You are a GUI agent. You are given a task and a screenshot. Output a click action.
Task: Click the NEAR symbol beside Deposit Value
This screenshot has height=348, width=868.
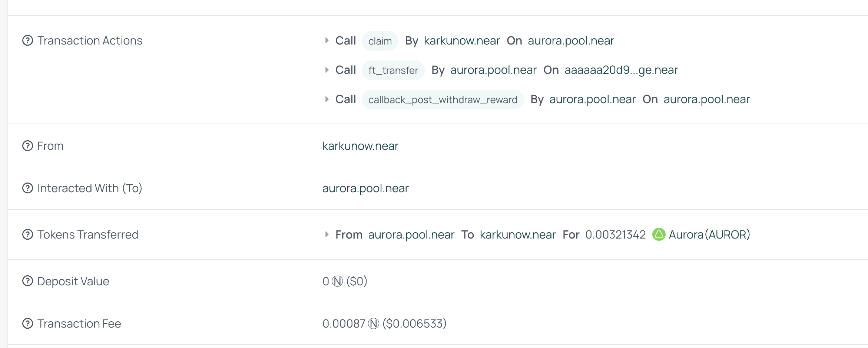pos(337,282)
